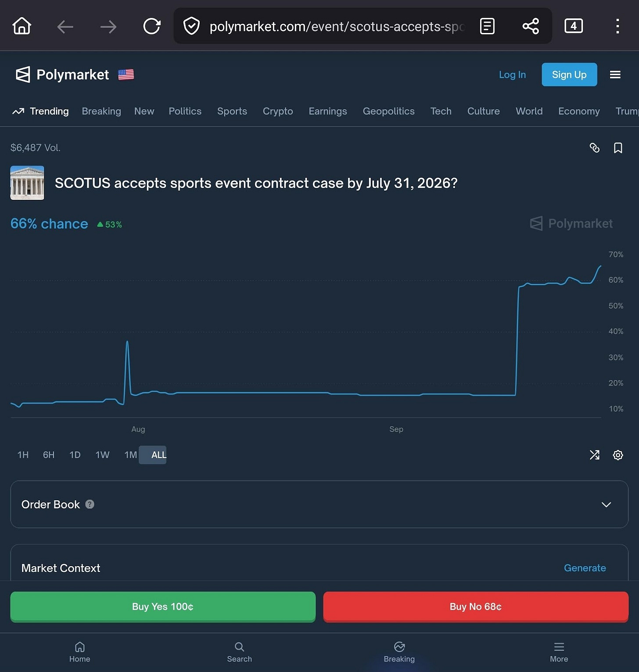The height and width of the screenshot is (672, 639).
Task: Click the $6,487 Vol. label
Action: (36, 148)
